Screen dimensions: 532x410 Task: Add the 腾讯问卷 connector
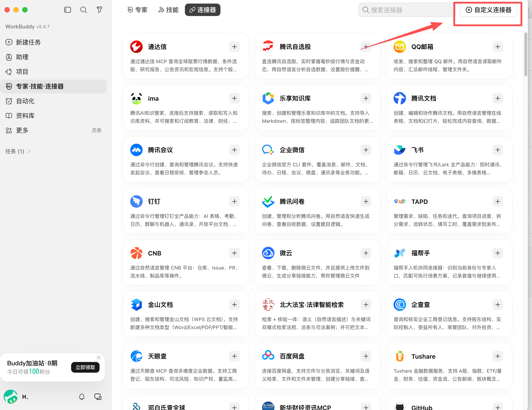pyautogui.click(x=366, y=201)
